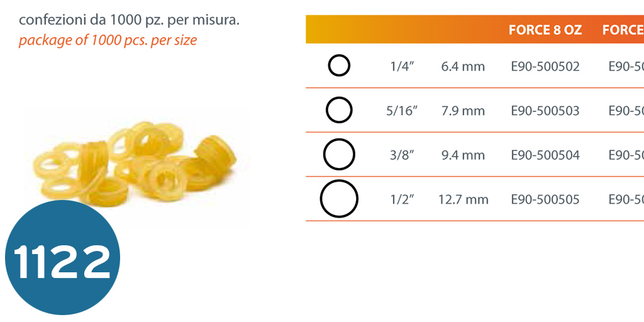Select the 5/16" inch size label
The height and width of the screenshot is (322, 644).
(402, 111)
